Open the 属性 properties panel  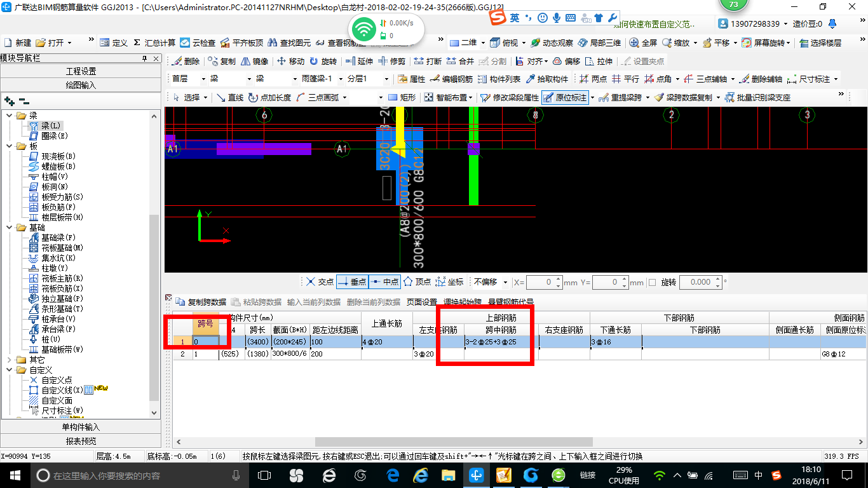pyautogui.click(x=411, y=79)
